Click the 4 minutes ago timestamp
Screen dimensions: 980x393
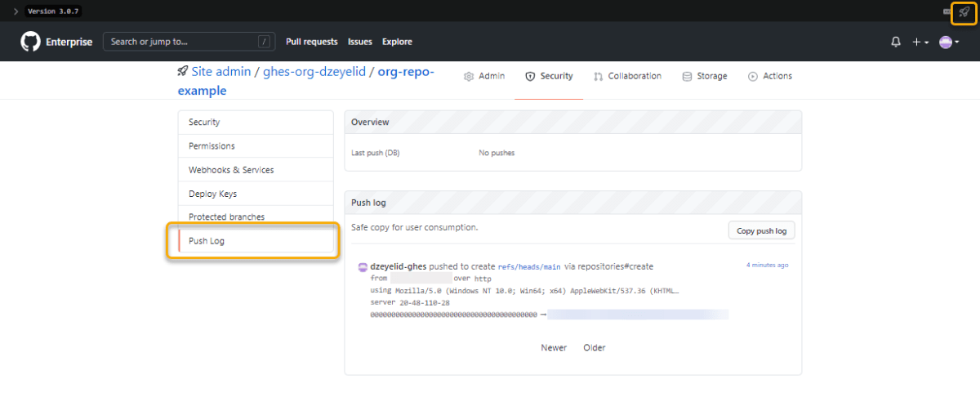point(767,266)
